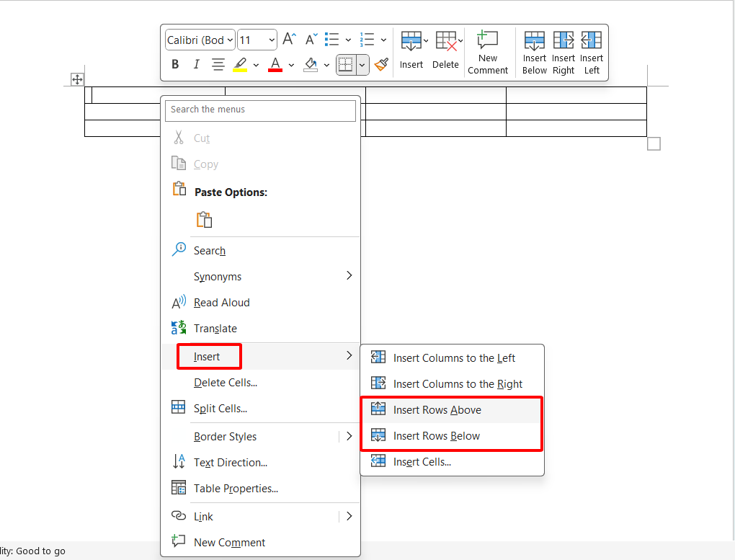Viewport: 735px width, 560px height.
Task: Open the font name dropdown
Action: pyautogui.click(x=200, y=40)
